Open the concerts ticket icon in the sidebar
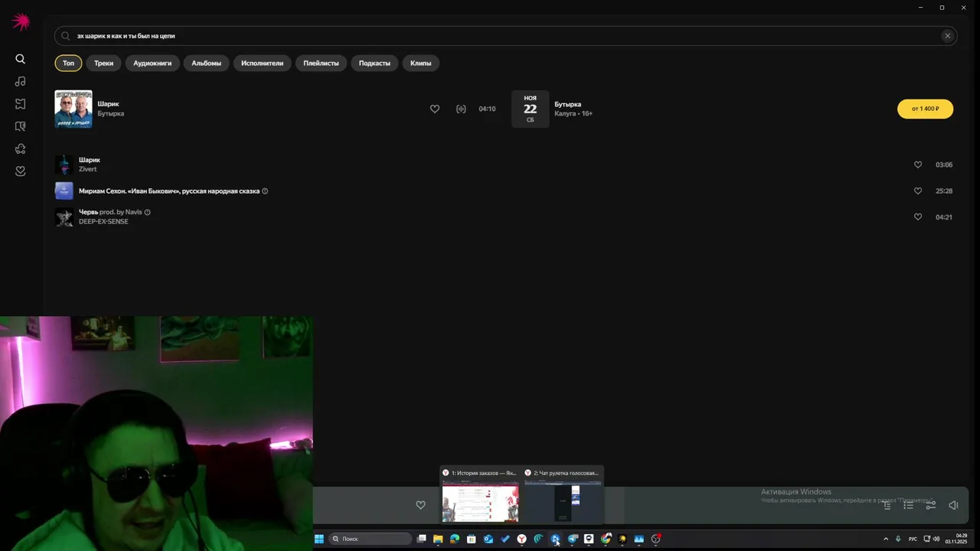Viewport: 980px width, 551px height. (21, 103)
